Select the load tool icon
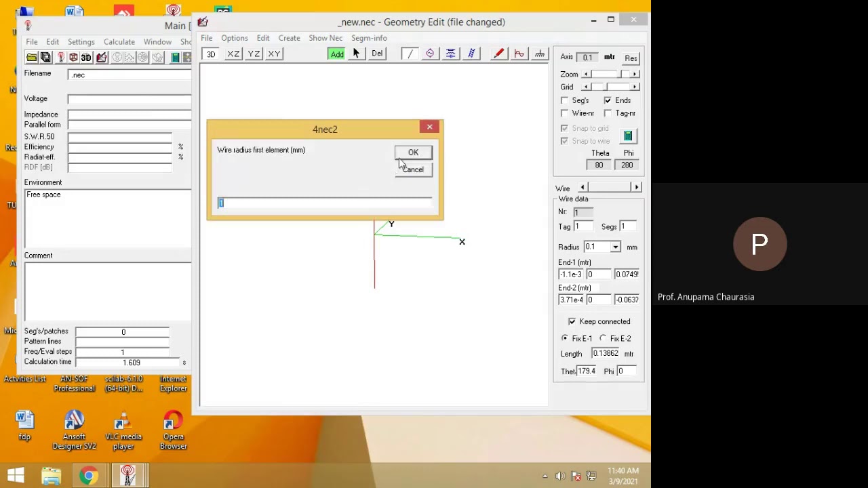Viewport: 868px width, 488px height. 450,54
